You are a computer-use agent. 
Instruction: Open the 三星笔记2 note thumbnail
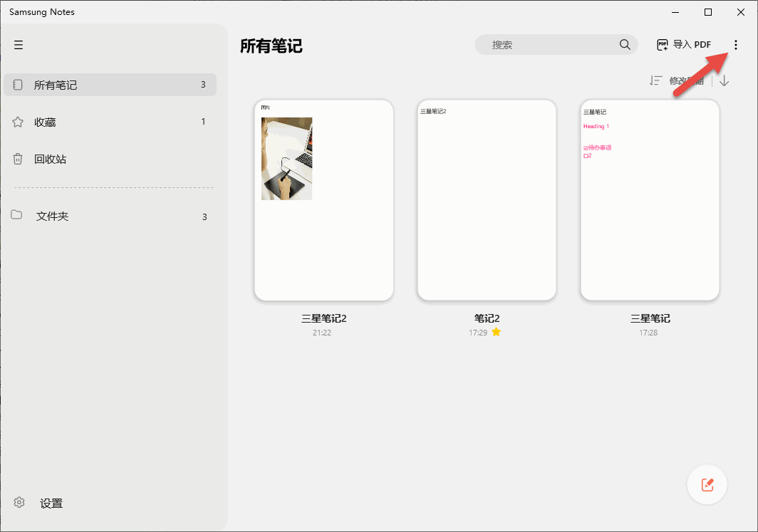(x=324, y=200)
